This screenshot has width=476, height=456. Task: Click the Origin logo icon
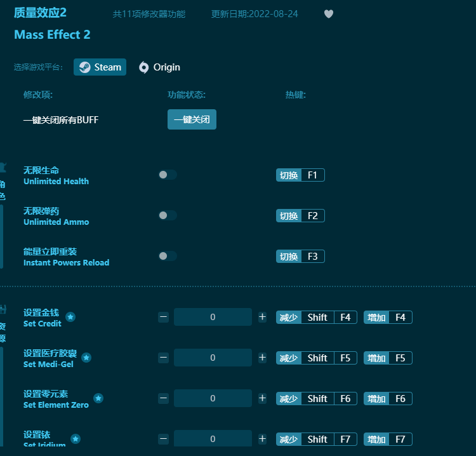[x=144, y=67]
